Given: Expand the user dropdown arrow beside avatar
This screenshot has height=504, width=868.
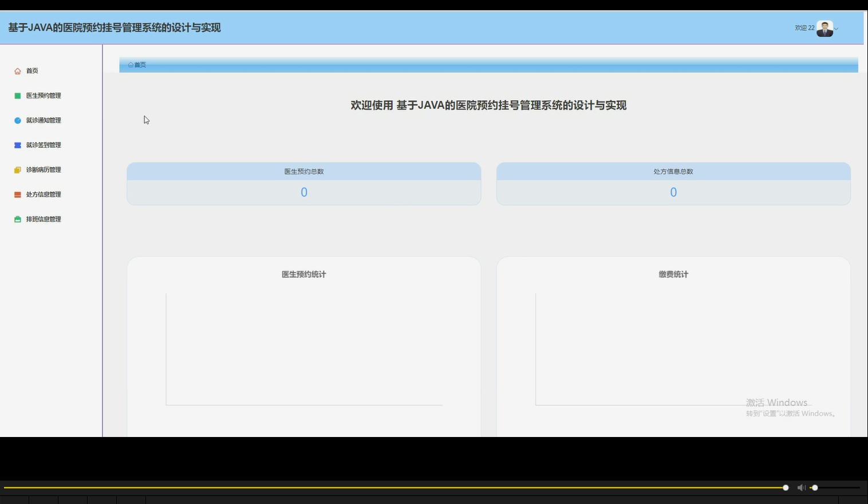Looking at the screenshot, I should click(836, 28).
